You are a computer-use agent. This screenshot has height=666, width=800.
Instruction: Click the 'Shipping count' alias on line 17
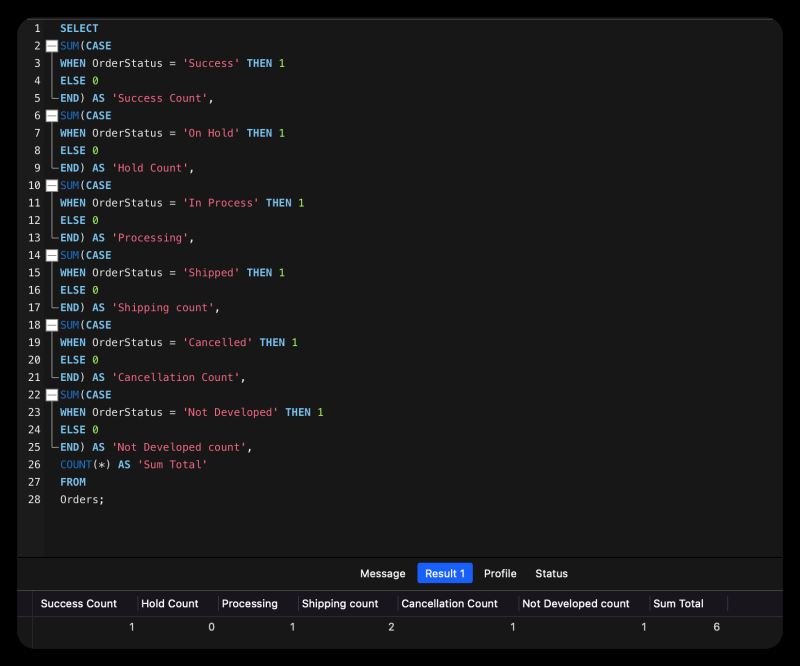pos(163,308)
